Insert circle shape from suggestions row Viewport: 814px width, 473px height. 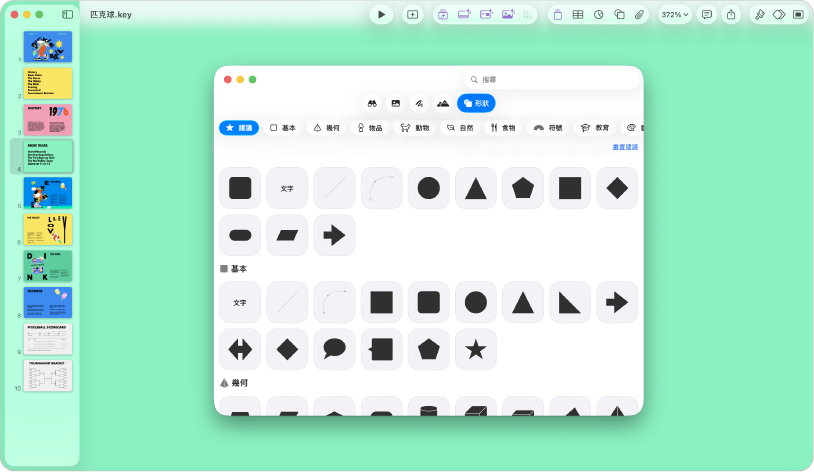coord(429,188)
